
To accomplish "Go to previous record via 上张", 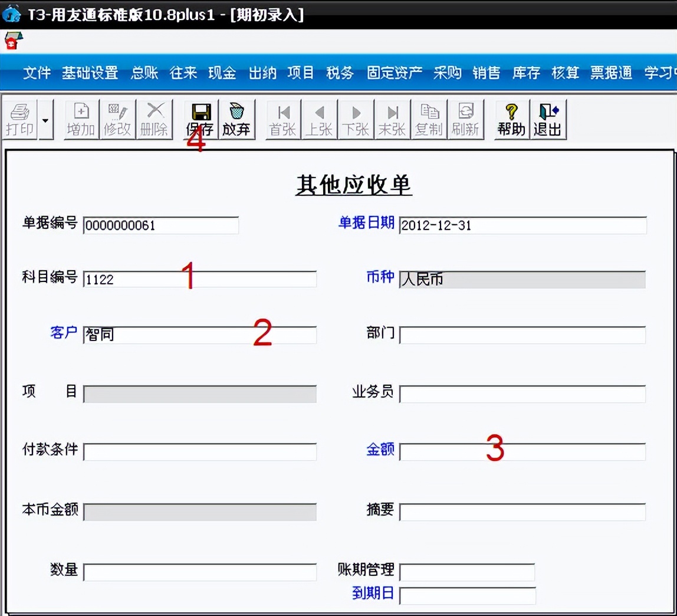I will [319, 118].
